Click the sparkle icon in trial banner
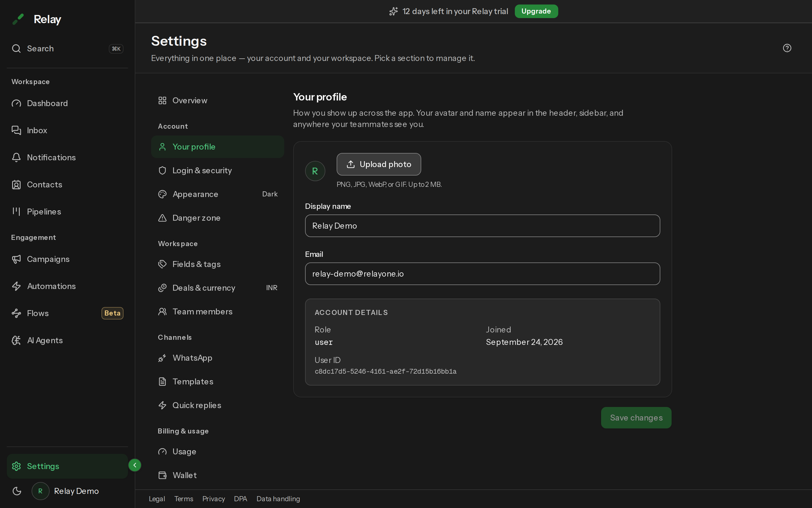812x508 pixels. [394, 11]
